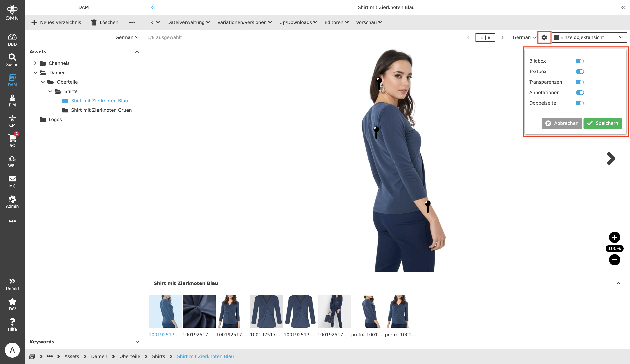Click the Löschen trash icon
This screenshot has width=630, height=364.
[94, 22]
